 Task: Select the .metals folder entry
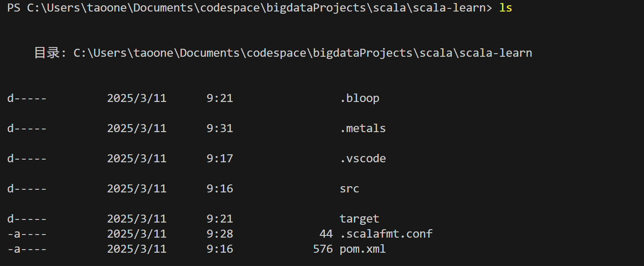click(x=363, y=129)
